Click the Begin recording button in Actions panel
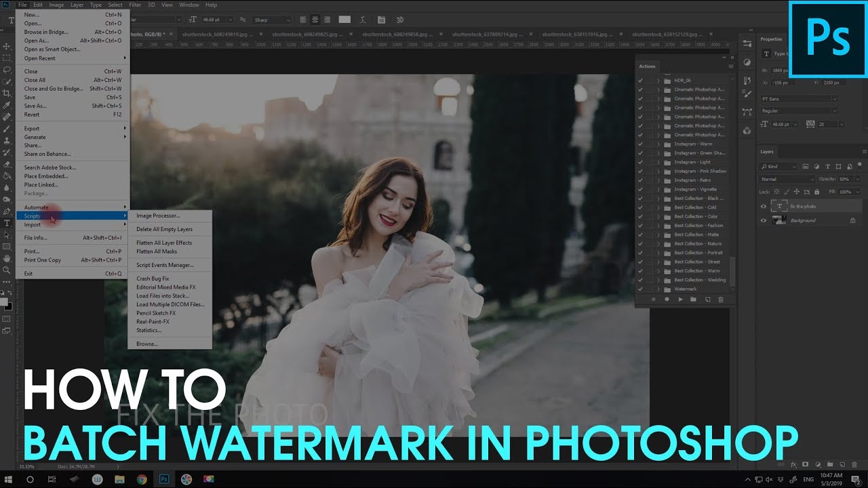This screenshot has height=488, width=868. coord(667,299)
